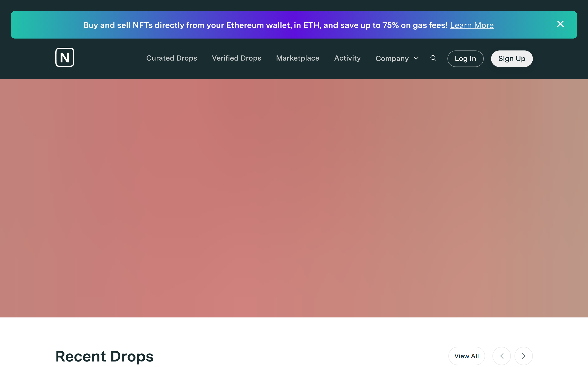
Task: Open the Marketplace section
Action: coord(297,58)
